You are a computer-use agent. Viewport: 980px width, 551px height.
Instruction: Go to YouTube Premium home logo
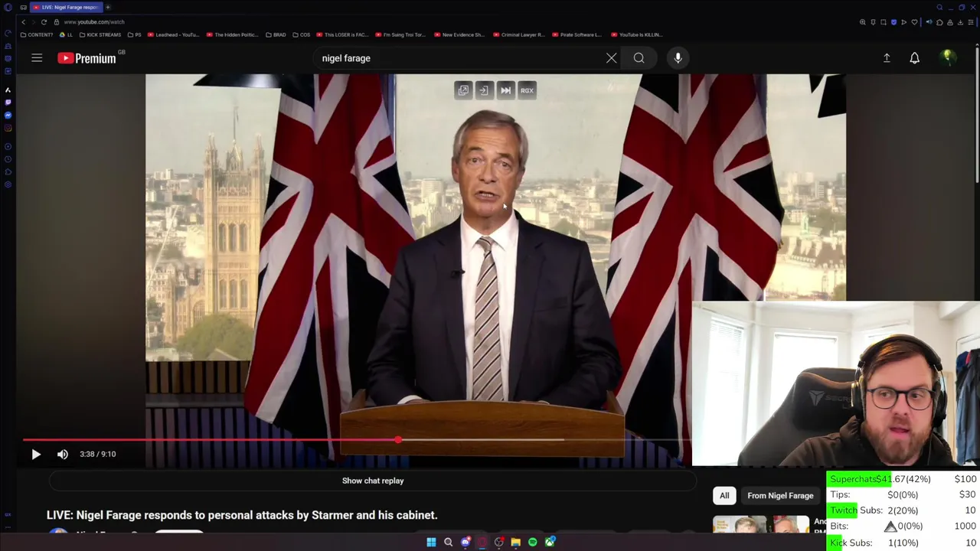pos(87,58)
